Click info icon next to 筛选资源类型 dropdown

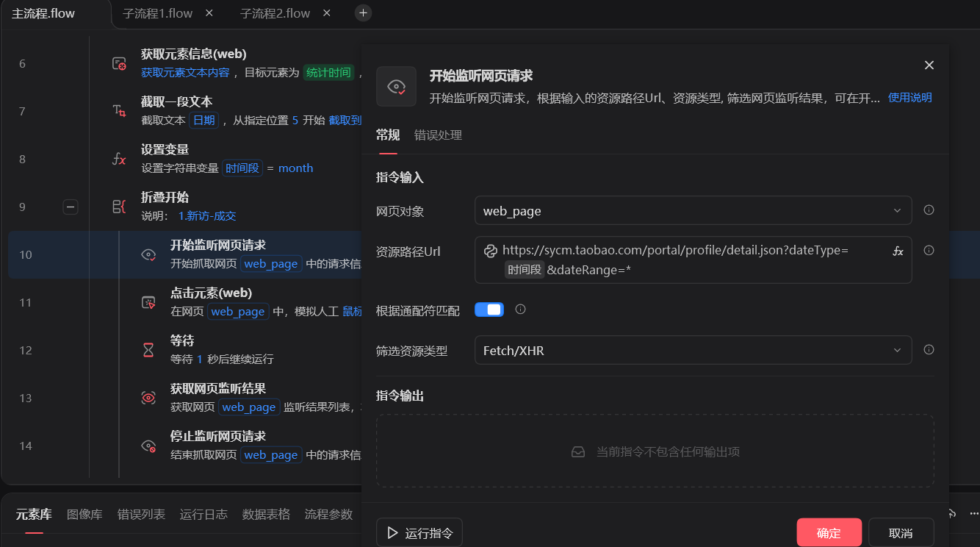pyautogui.click(x=929, y=350)
